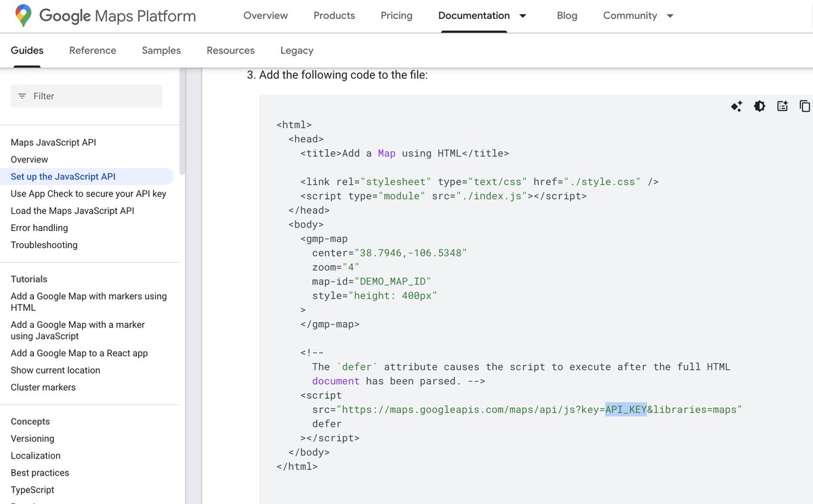Image resolution: width=813 pixels, height=504 pixels.
Task: Switch to the Reference tab
Action: click(x=93, y=50)
